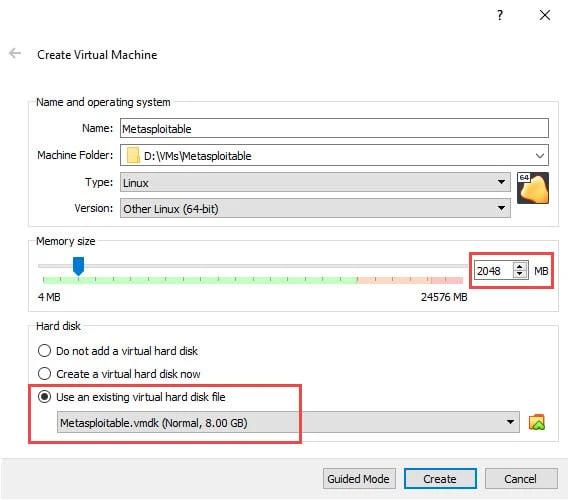Click the Memory size group label
569x500 pixels.
coord(66,241)
